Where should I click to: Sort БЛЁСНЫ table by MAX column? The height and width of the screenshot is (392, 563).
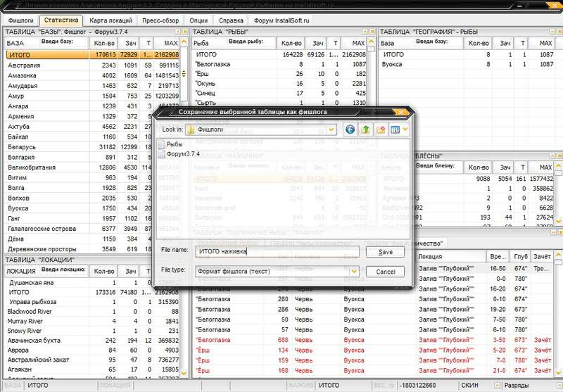(x=545, y=167)
